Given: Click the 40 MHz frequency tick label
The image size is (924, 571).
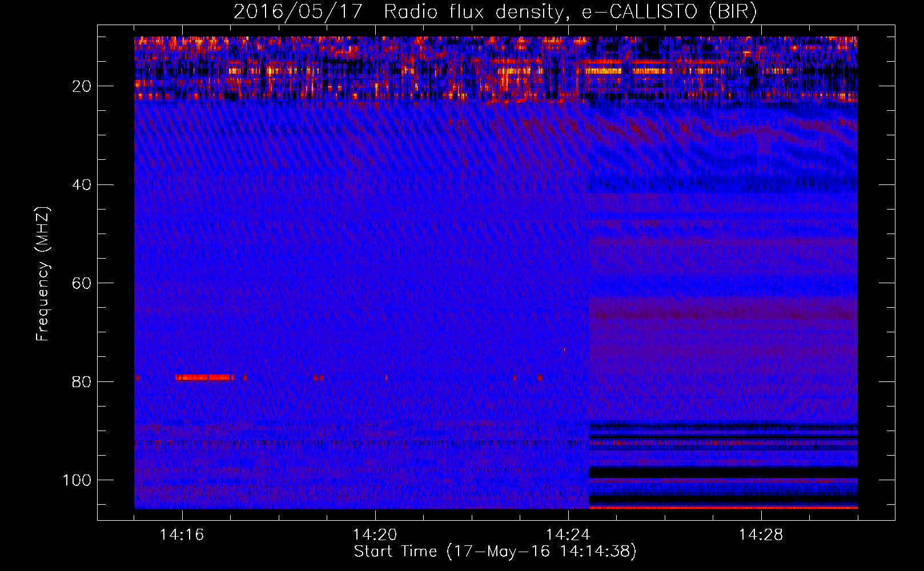Looking at the screenshot, I should (82, 185).
